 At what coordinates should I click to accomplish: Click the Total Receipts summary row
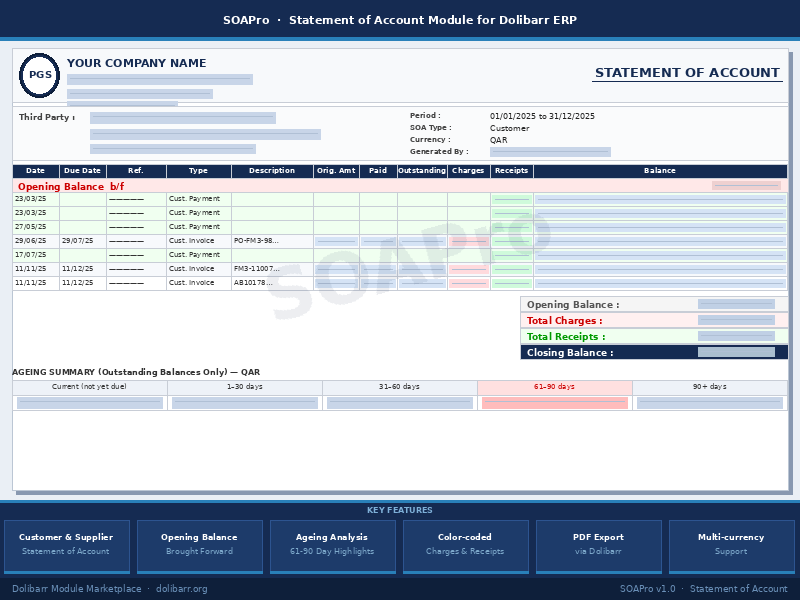654,336
